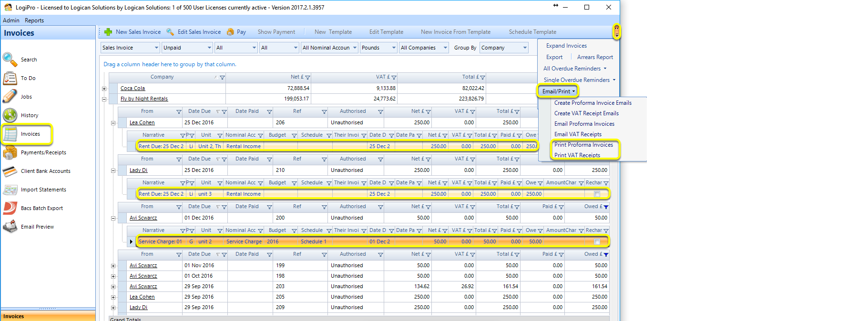Open Jobs pencil icon in sidebar
The image size is (868, 321).
pyautogui.click(x=10, y=97)
